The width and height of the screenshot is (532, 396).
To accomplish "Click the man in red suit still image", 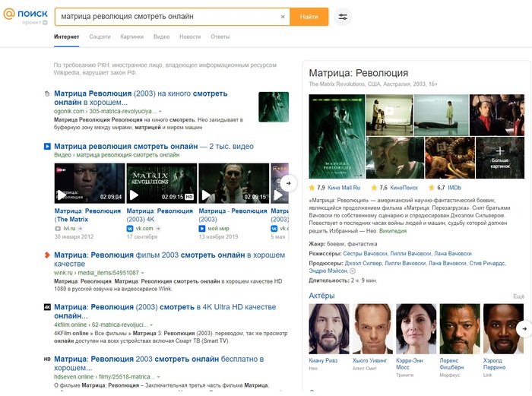I will 497,115.
